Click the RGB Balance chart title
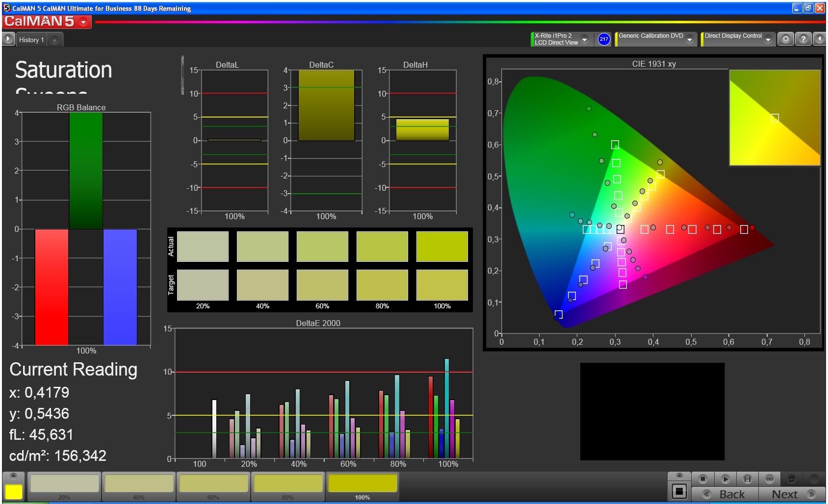The height and width of the screenshot is (504, 828). click(81, 107)
